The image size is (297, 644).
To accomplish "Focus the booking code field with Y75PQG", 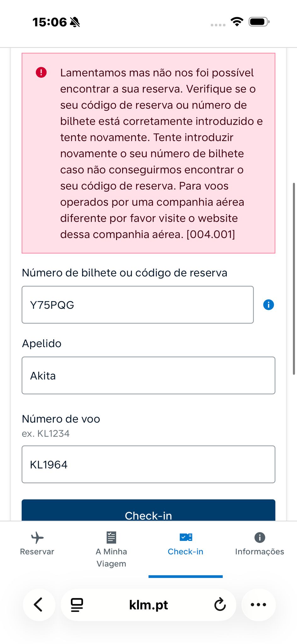I will pos(138,305).
